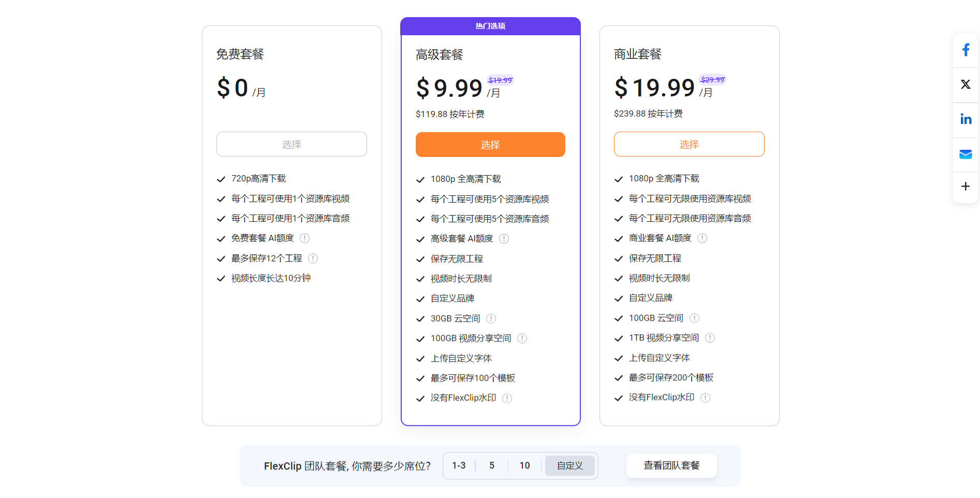Viewport: 980px width, 498px height.
Task: Open info icon beside 免费套餐 AI额度
Action: pyautogui.click(x=305, y=238)
